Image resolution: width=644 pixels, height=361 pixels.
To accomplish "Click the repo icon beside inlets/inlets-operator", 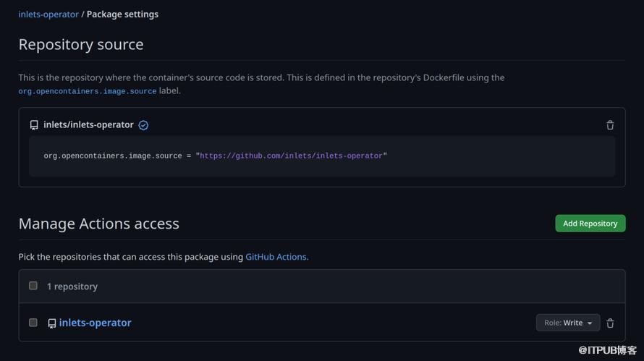I will click(x=34, y=125).
